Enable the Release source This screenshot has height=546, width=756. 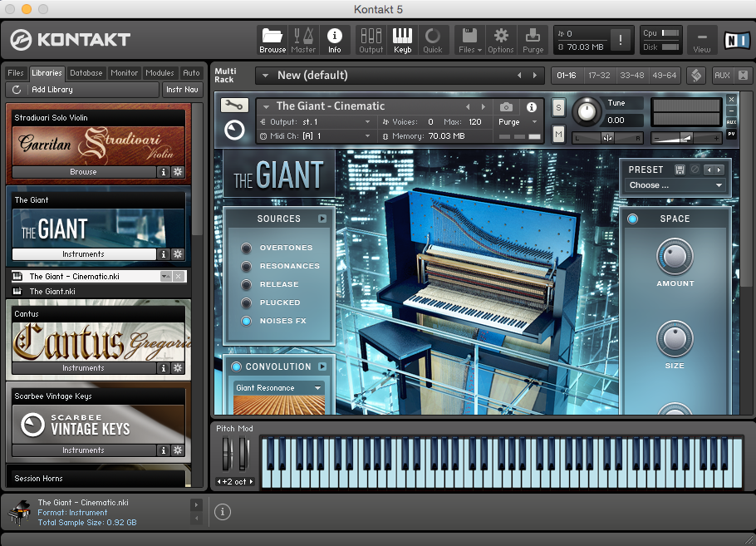(x=247, y=284)
